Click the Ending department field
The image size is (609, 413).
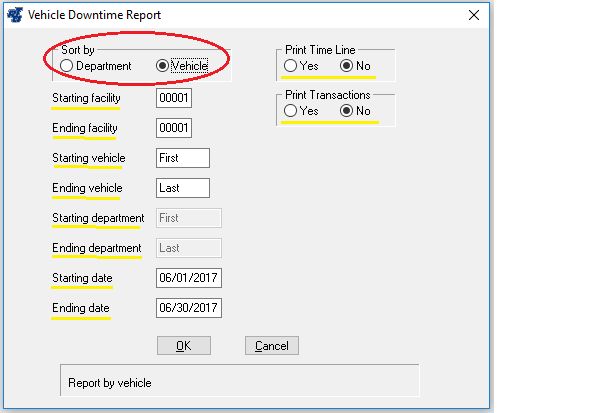[189, 248]
